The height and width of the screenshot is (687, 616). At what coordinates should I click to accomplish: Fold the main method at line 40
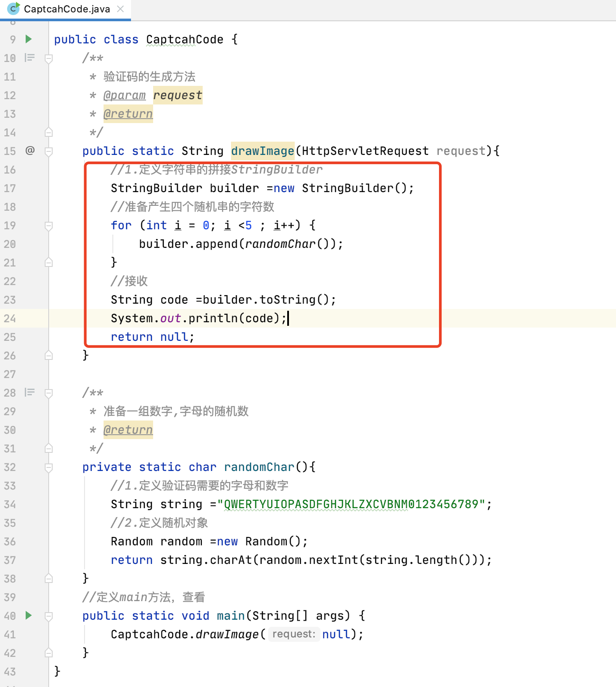49,616
